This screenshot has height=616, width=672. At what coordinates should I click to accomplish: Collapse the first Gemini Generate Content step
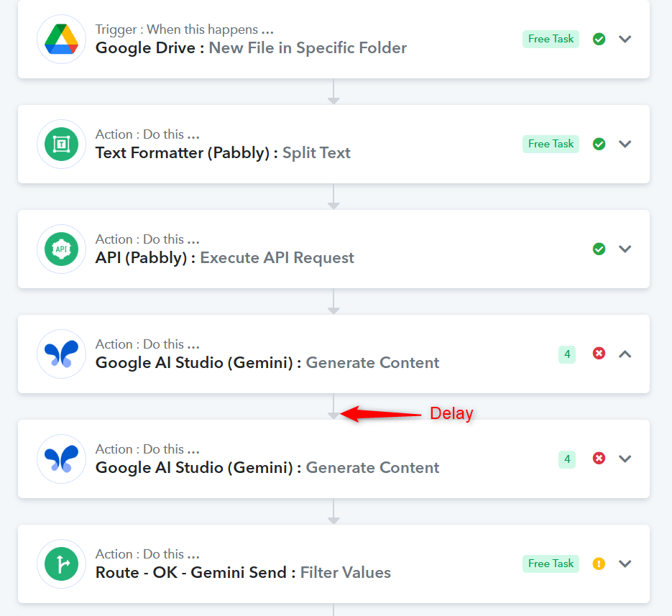tap(625, 354)
